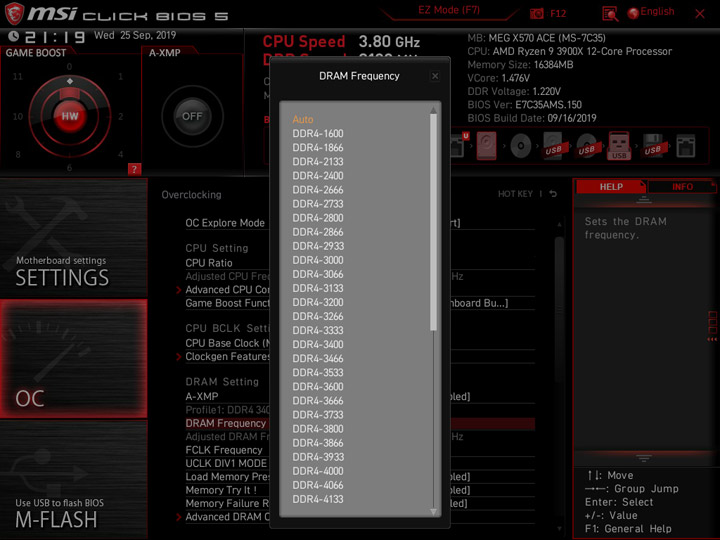Viewport: 720px width, 540px height.
Task: Choose DDR4-1600 frequency
Action: pyautogui.click(x=318, y=134)
